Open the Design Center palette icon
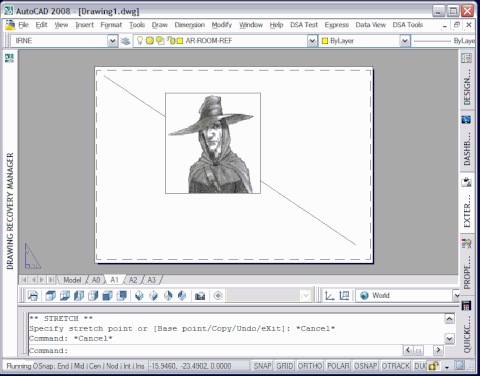The height and width of the screenshot is (376, 480). click(x=467, y=58)
